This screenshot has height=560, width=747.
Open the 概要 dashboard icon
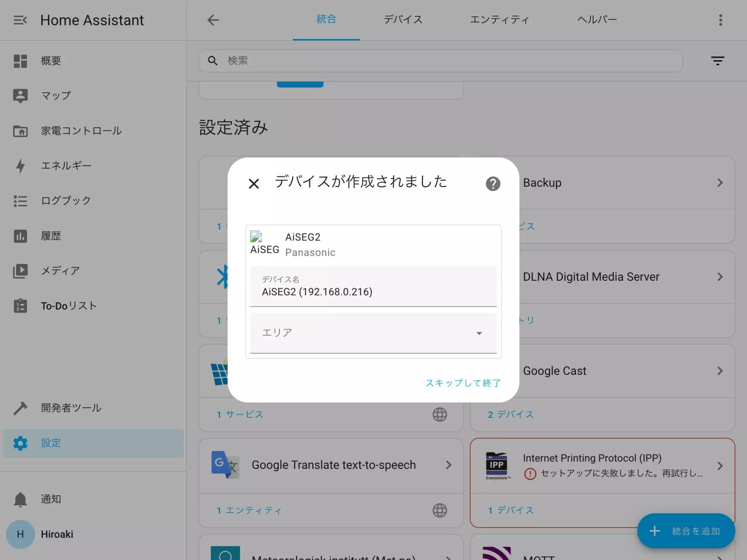tap(20, 61)
